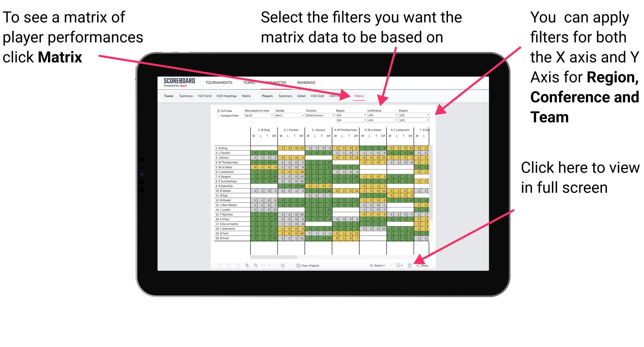Open the TOURNAMENTS menu item
The height and width of the screenshot is (347, 644).
(x=218, y=82)
